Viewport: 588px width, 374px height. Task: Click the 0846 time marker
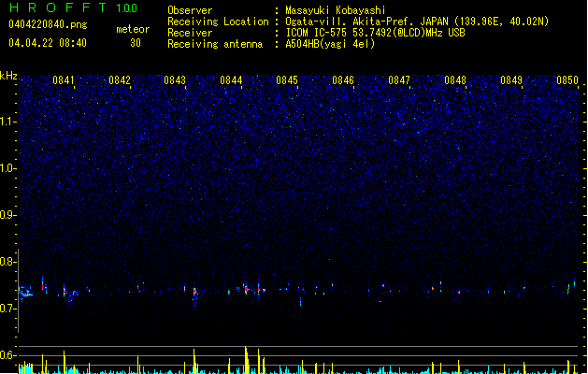click(343, 80)
